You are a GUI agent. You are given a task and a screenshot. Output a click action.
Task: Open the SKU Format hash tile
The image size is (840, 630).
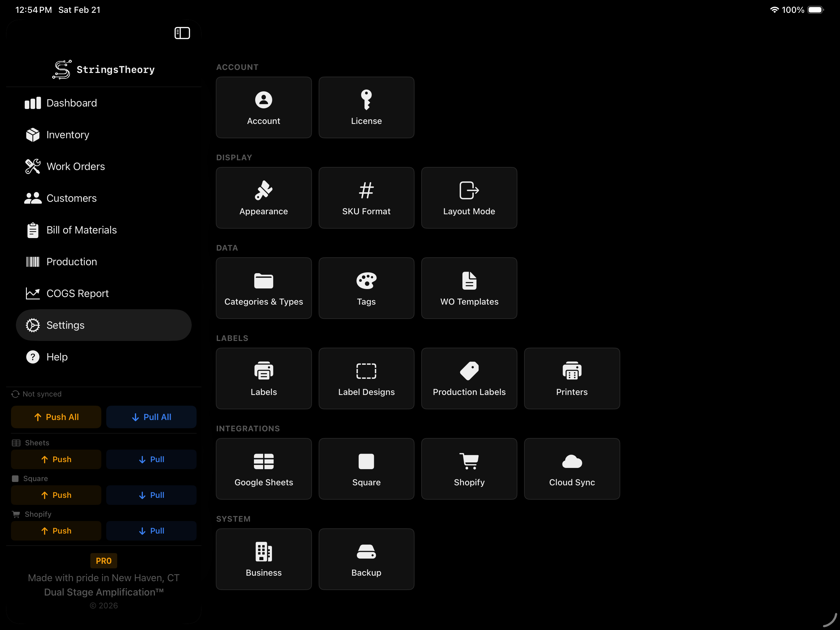click(x=366, y=198)
